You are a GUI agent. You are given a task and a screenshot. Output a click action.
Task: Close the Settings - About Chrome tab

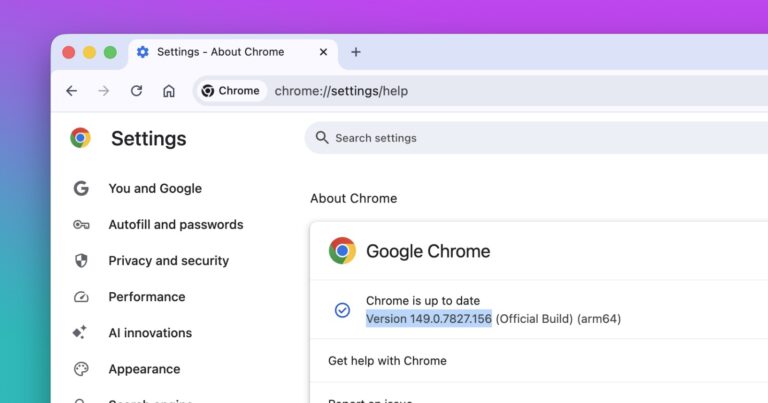point(323,52)
